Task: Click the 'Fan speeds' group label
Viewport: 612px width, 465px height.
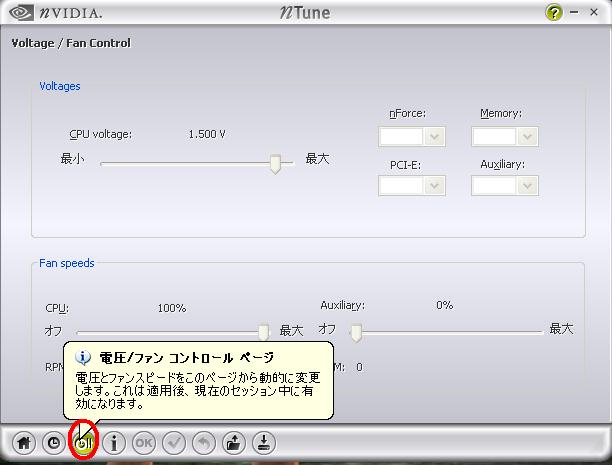Action: coord(67,263)
